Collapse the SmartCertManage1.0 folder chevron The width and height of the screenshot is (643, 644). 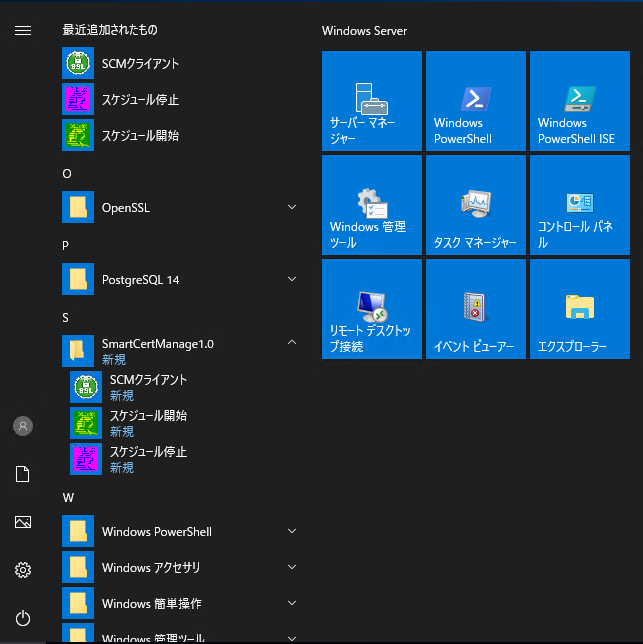tap(292, 342)
